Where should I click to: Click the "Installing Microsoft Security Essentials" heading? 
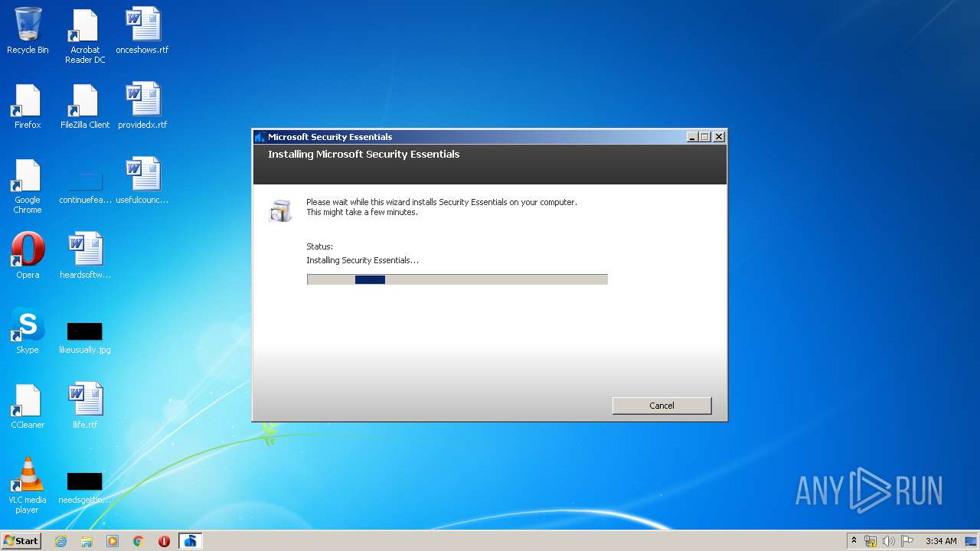[x=364, y=154]
